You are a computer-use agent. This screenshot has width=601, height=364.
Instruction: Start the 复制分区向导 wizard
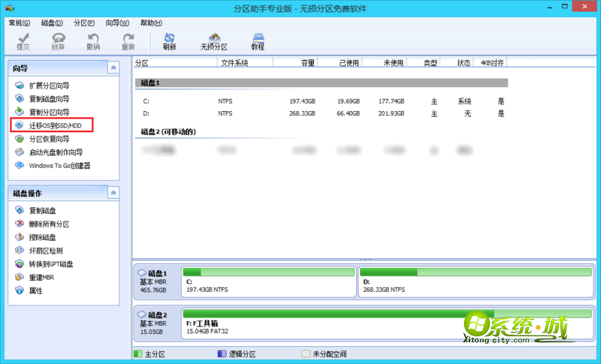tap(42, 112)
